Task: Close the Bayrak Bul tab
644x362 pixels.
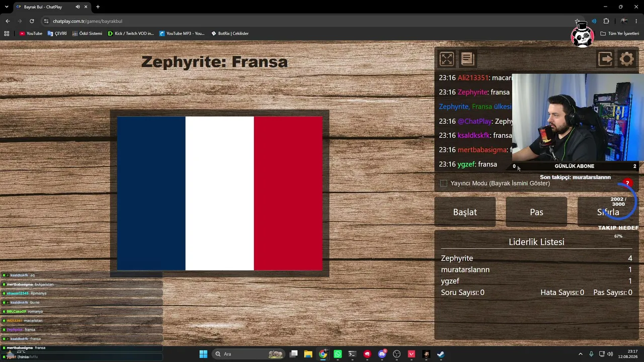Action: coord(86,7)
